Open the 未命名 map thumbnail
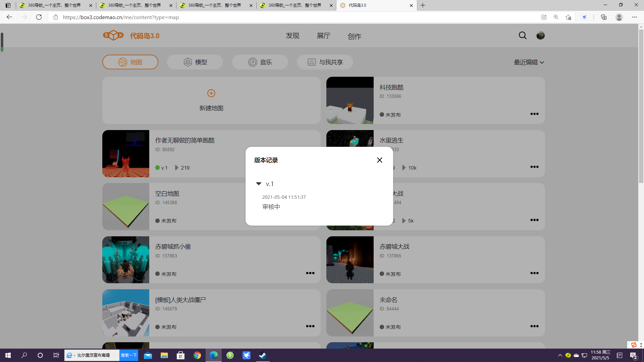Image resolution: width=644 pixels, height=362 pixels. coord(350,313)
